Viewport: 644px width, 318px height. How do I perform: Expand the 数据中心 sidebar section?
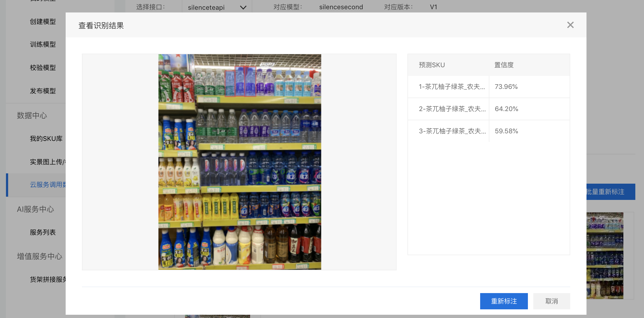(x=32, y=115)
